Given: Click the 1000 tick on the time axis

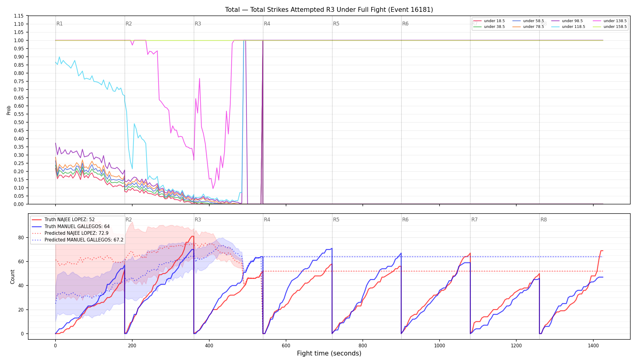Looking at the screenshot, I should point(440,345).
